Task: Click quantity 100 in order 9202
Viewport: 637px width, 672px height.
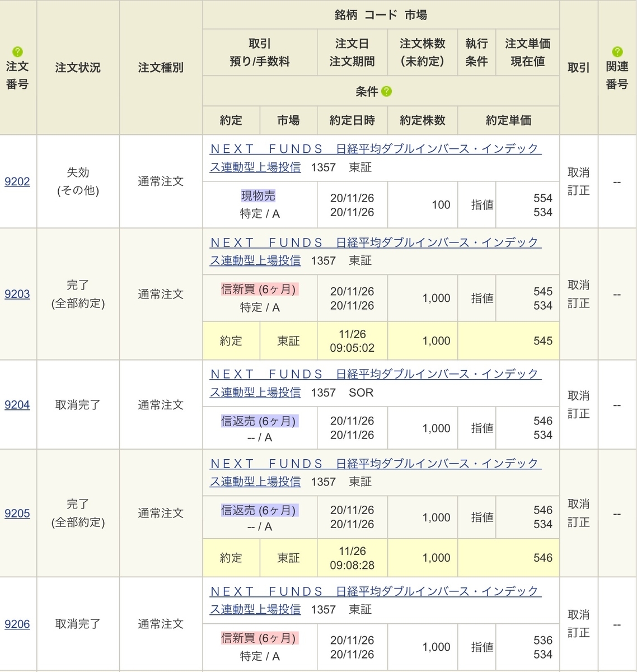Action: coord(441,205)
